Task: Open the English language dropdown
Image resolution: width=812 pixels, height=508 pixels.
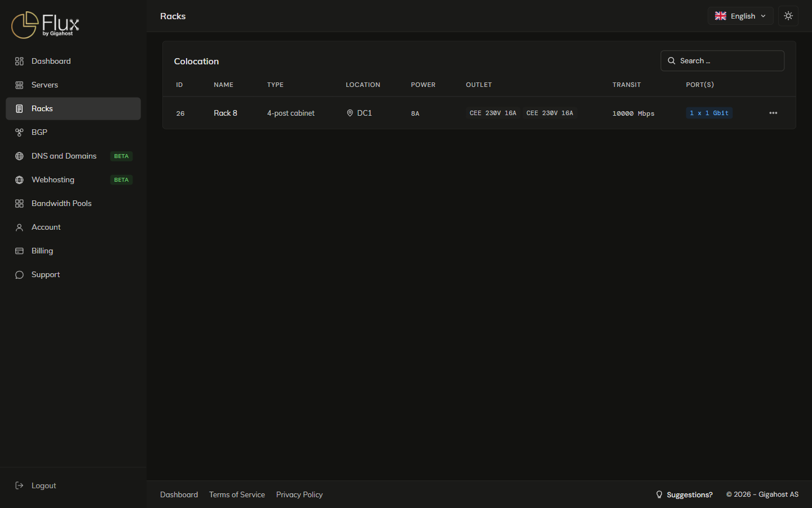Action: [740, 16]
